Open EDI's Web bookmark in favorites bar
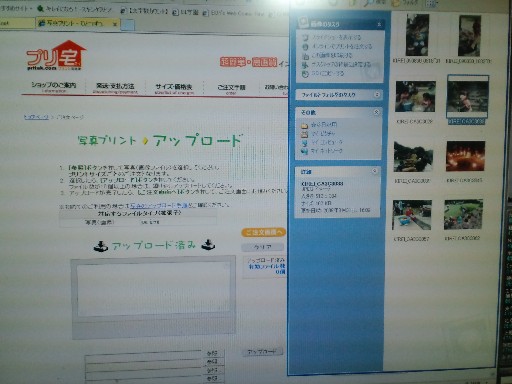Viewport: 512px width, 384px height. [x=233, y=13]
